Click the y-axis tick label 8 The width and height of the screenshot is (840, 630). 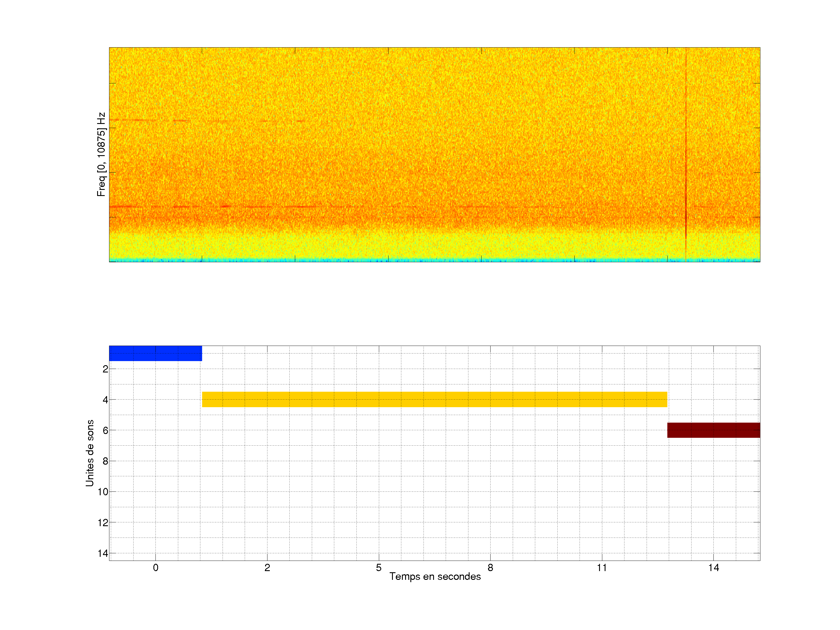[x=105, y=461]
